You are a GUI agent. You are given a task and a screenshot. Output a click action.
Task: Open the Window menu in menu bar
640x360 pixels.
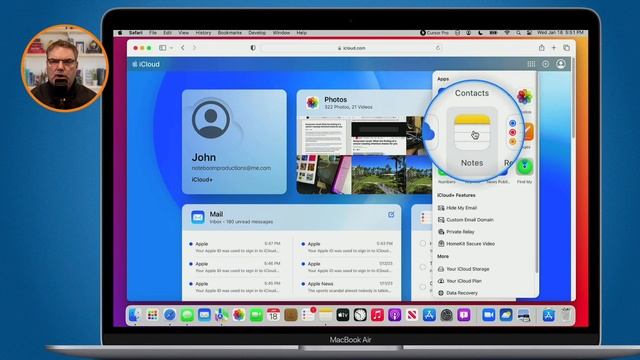click(x=281, y=33)
